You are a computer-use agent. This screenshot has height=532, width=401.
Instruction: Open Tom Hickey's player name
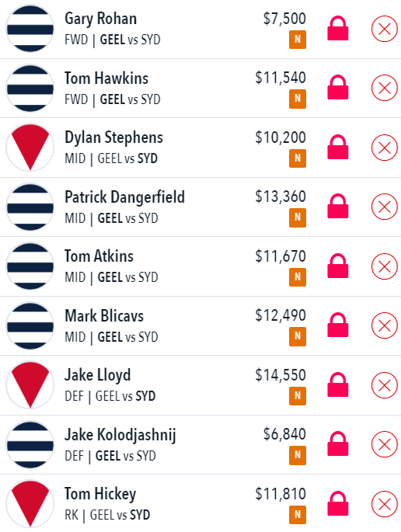tap(100, 494)
